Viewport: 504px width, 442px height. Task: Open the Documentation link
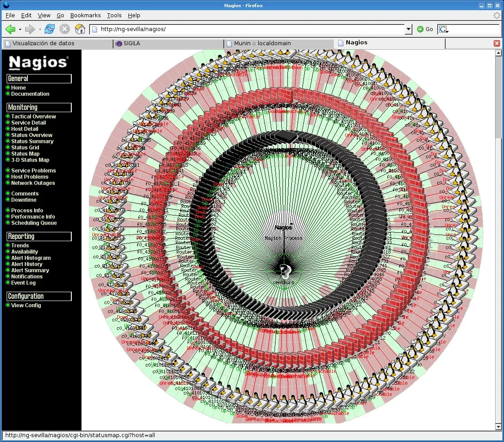coord(30,94)
